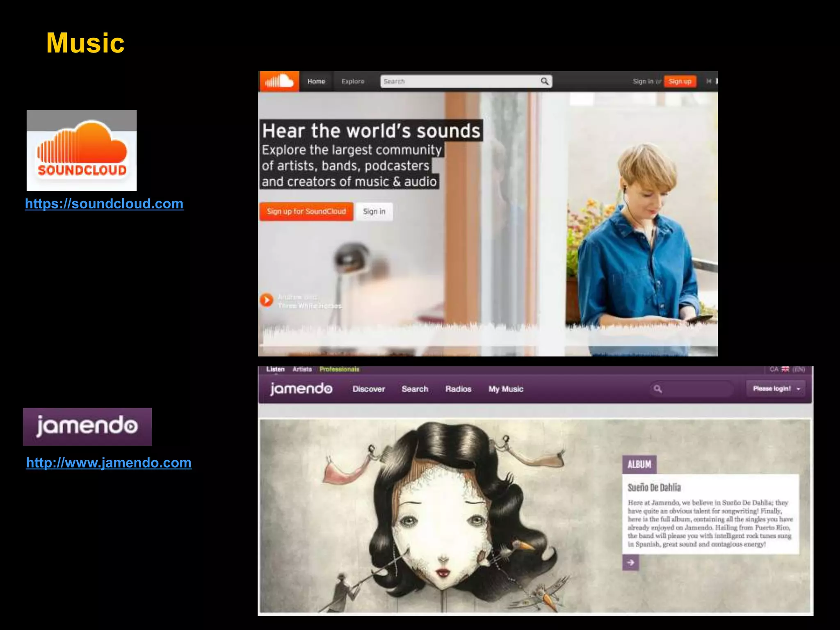This screenshot has width=840, height=630.
Task: Click inside the SoundCloud search field
Action: pyautogui.click(x=459, y=81)
